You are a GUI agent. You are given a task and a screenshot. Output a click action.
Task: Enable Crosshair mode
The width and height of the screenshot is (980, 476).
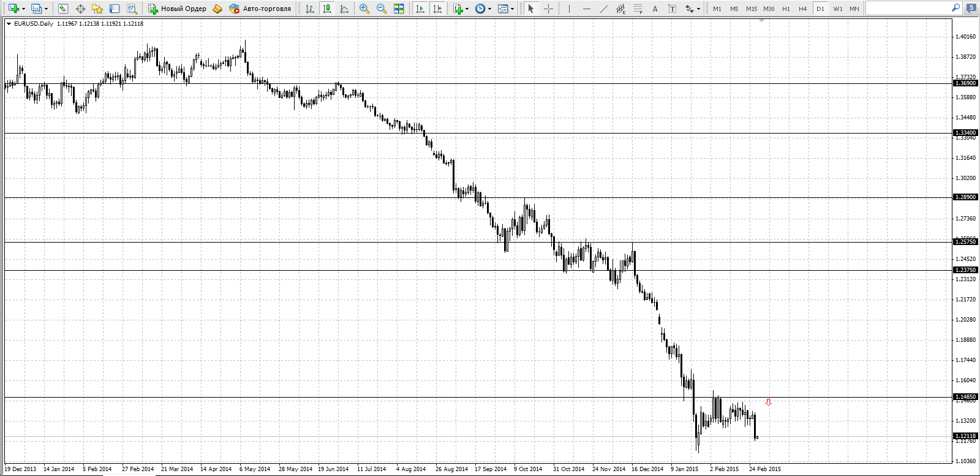[x=548, y=9]
